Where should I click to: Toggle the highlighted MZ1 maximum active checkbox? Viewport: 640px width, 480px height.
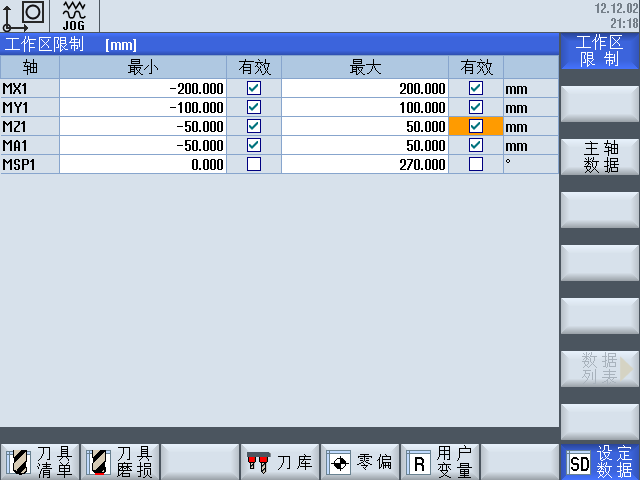coord(476,126)
